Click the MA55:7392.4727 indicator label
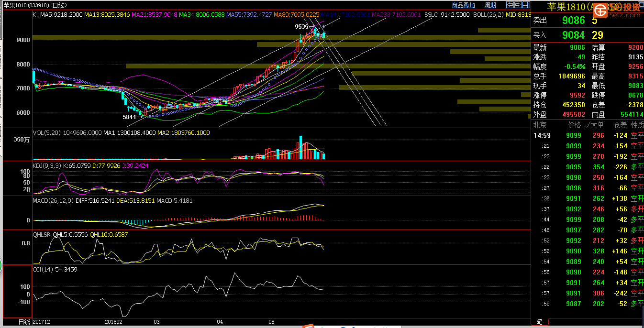Image resolution: width=644 pixels, height=328 pixels. click(249, 14)
